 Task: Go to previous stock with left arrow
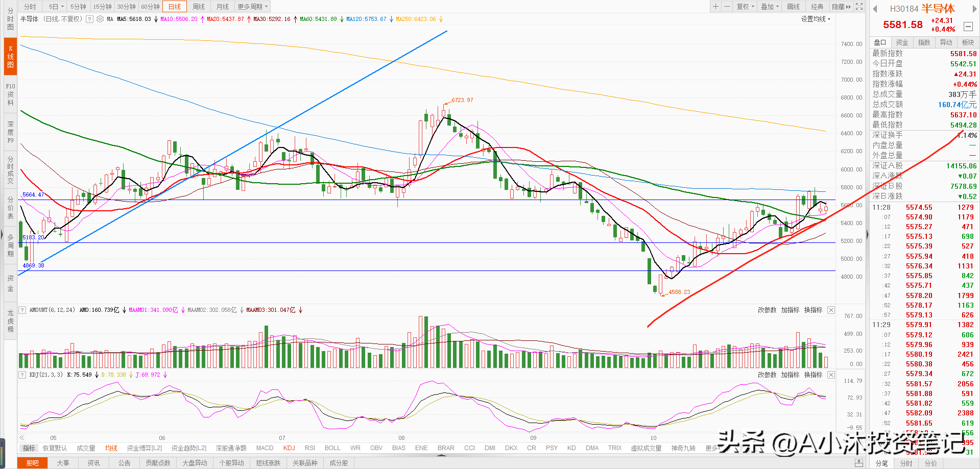point(875,9)
